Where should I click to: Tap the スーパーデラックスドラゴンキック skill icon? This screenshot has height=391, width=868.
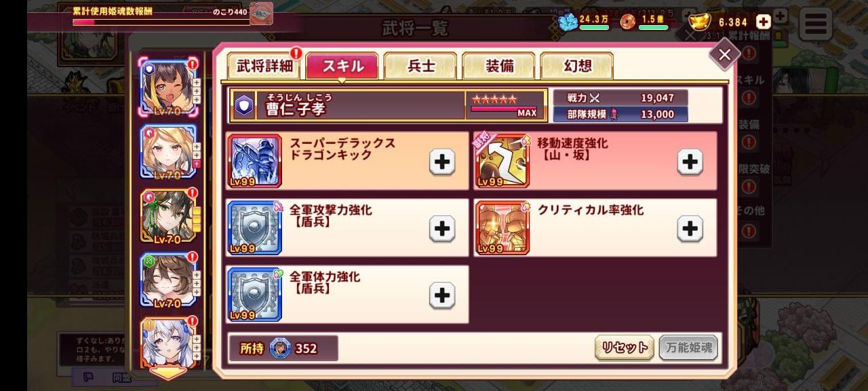[254, 161]
